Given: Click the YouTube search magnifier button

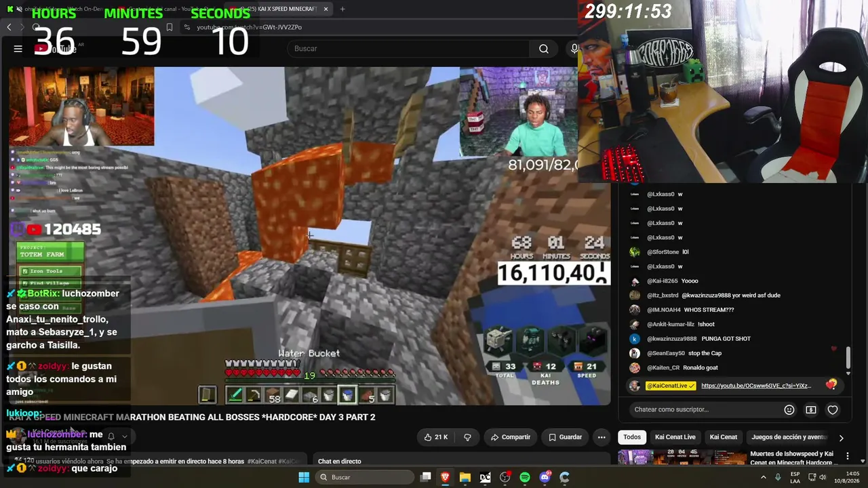Looking at the screenshot, I should 544,49.
